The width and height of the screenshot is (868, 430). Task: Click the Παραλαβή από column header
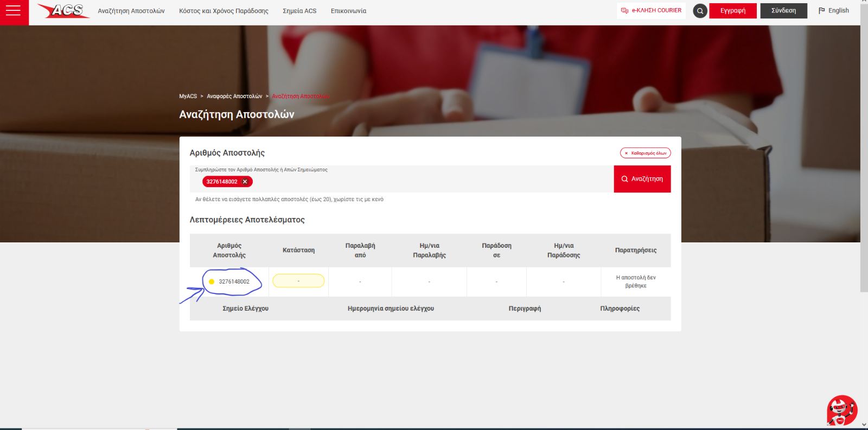click(x=360, y=251)
